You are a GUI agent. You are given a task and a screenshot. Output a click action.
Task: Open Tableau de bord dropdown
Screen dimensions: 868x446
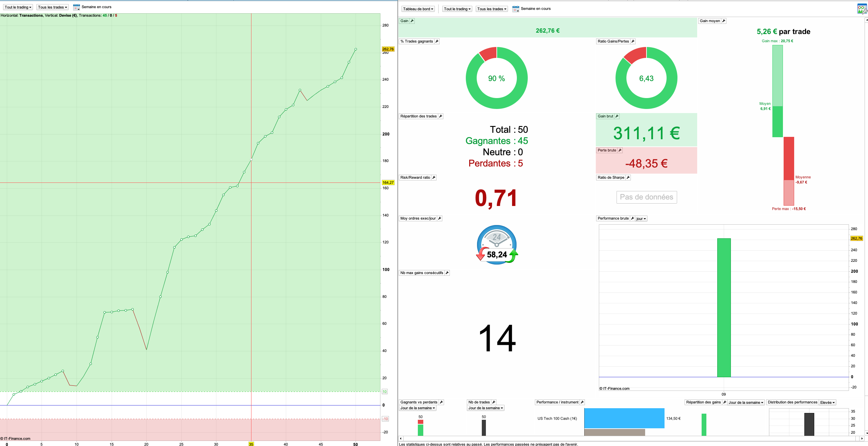[418, 9]
